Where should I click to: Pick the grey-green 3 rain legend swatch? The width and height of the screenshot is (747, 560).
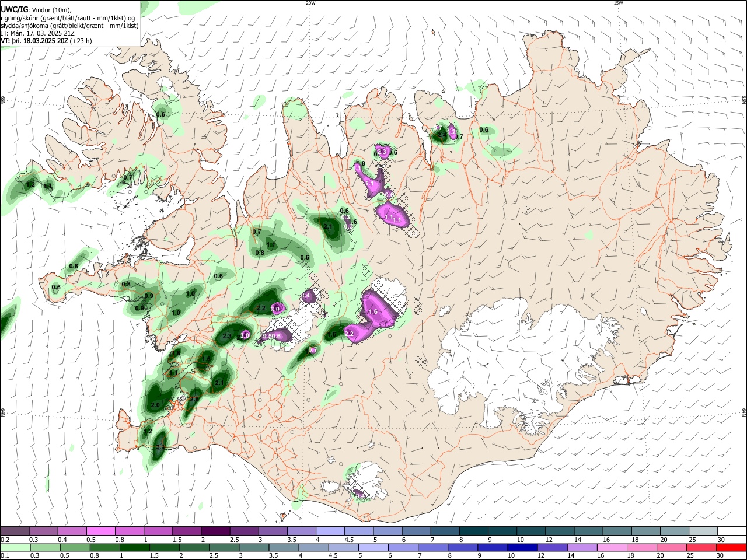click(x=254, y=547)
